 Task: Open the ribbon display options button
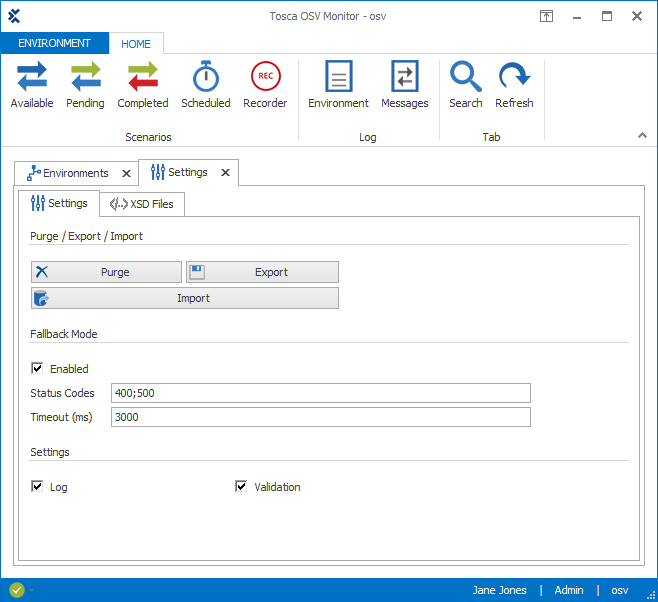(547, 16)
